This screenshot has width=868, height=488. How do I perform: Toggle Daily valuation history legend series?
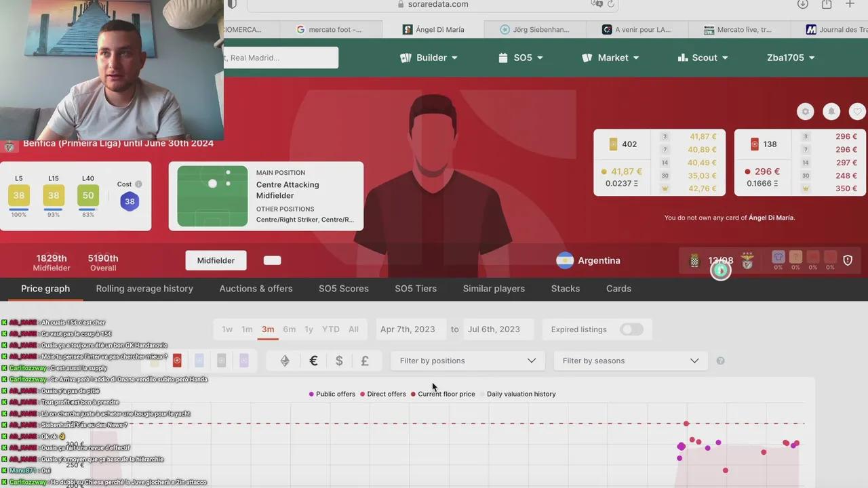(x=517, y=394)
